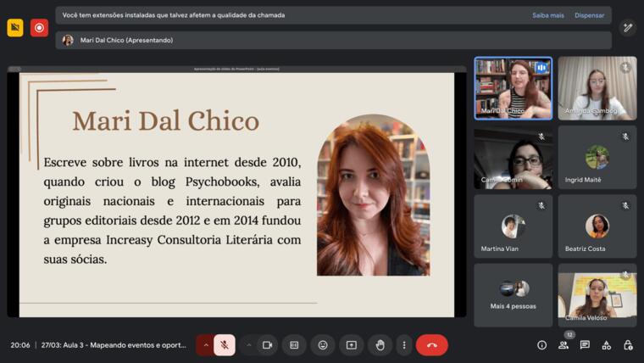Toggle closed captions
Image resolution: width=644 pixels, height=363 pixels.
pos(294,345)
